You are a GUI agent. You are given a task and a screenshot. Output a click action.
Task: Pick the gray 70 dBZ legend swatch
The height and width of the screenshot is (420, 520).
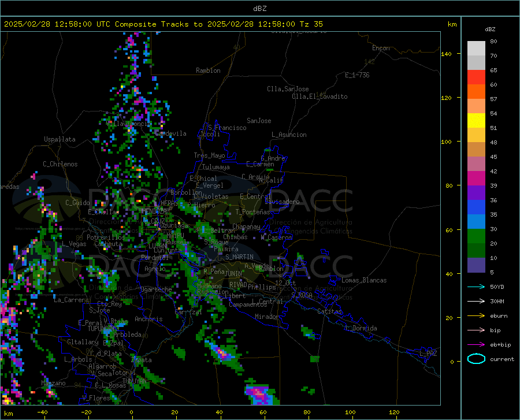pos(476,62)
